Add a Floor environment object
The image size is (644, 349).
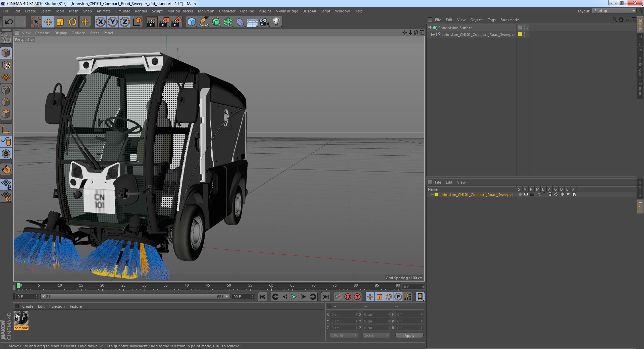pyautogui.click(x=252, y=22)
